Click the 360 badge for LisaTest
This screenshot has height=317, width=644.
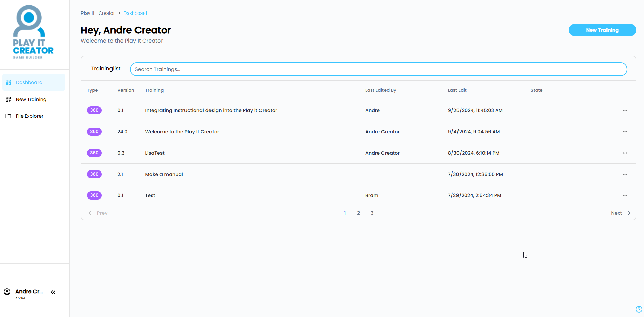coord(94,153)
